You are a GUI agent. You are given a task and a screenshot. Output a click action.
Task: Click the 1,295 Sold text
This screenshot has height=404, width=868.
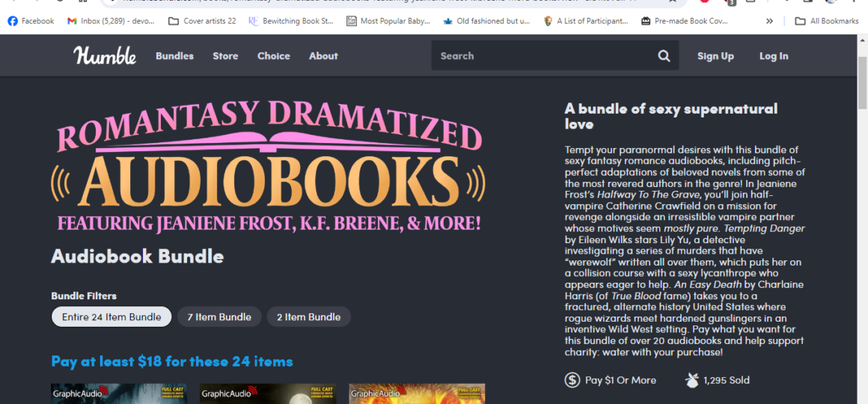727,380
